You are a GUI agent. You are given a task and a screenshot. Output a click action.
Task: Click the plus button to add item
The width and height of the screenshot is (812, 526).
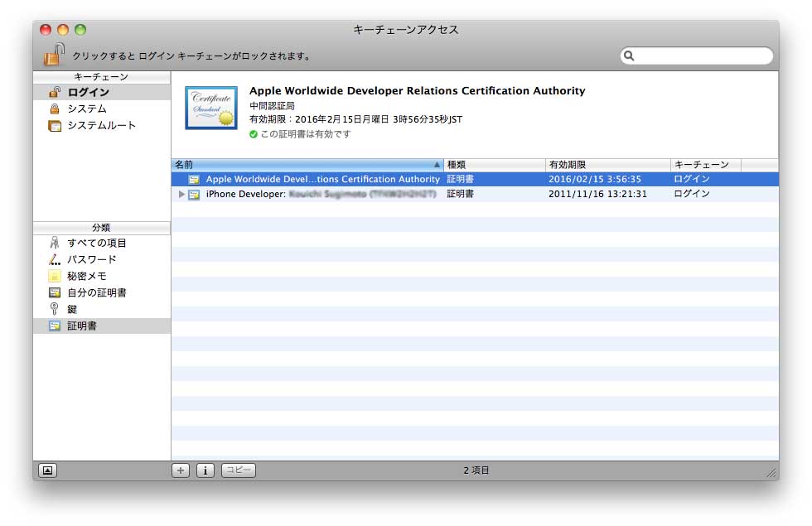181,471
